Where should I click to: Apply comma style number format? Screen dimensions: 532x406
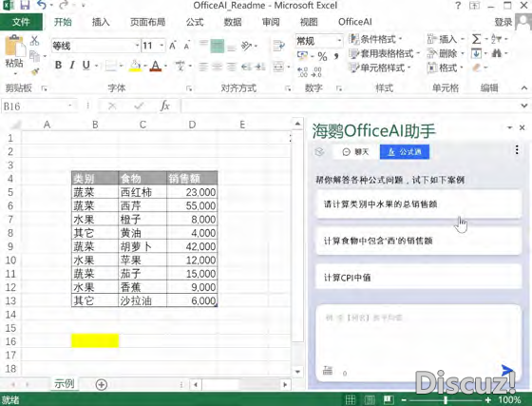[x=336, y=56]
